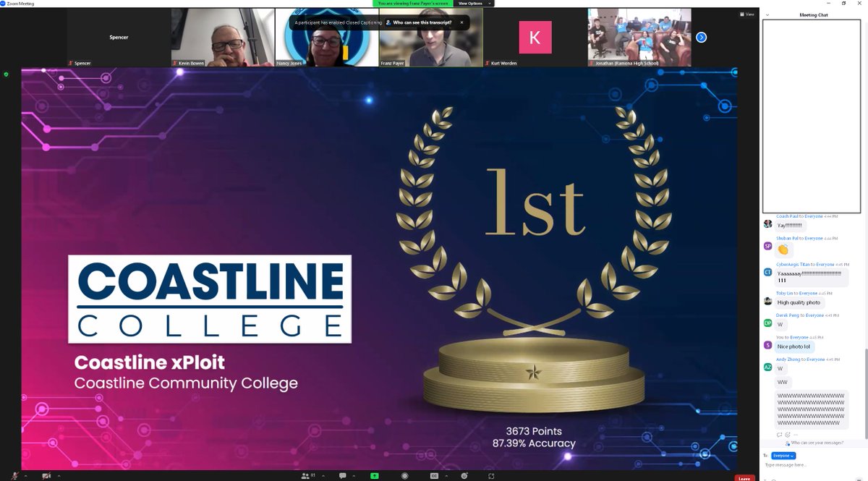Click 'Who can see this transcript?' link
868x481 pixels.
tap(420, 22)
